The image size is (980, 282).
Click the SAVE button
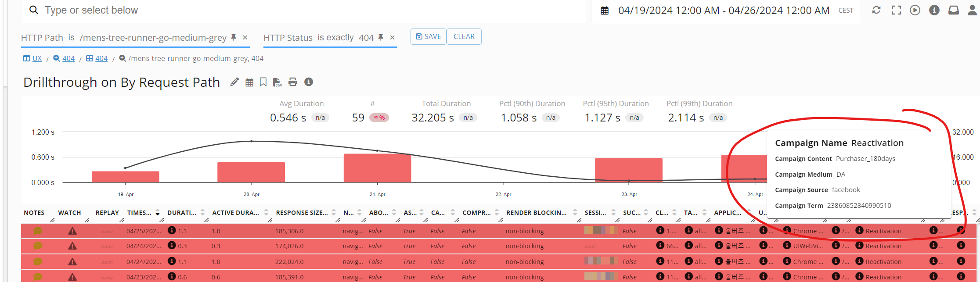(x=429, y=36)
